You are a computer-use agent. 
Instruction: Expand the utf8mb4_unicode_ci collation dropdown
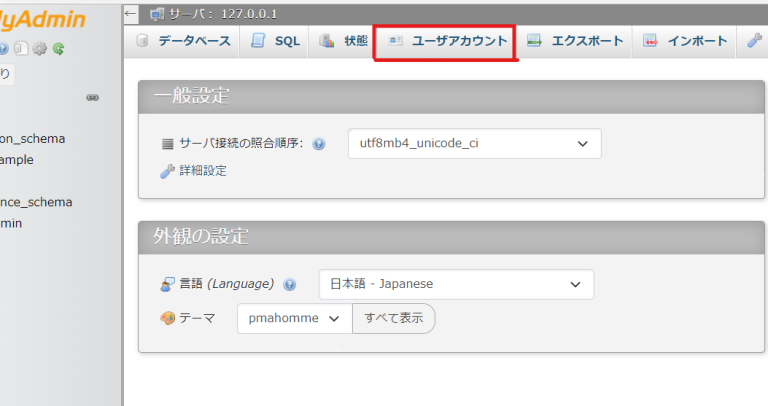pyautogui.click(x=474, y=143)
